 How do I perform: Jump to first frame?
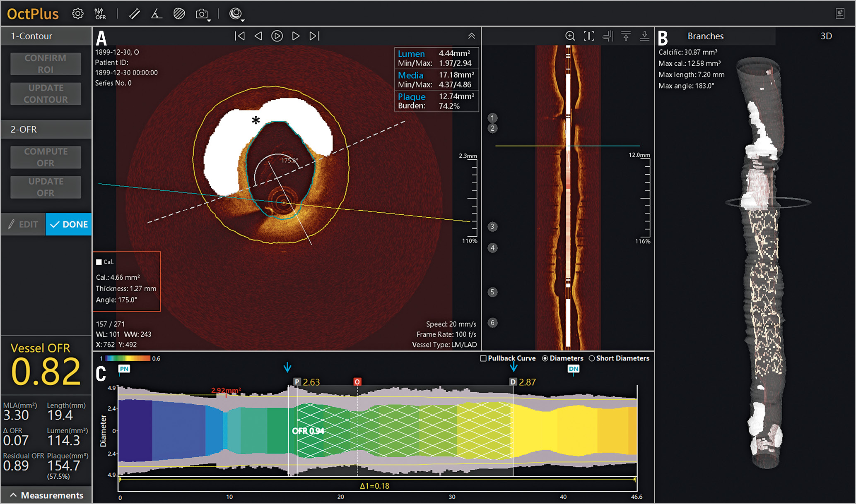point(239,36)
